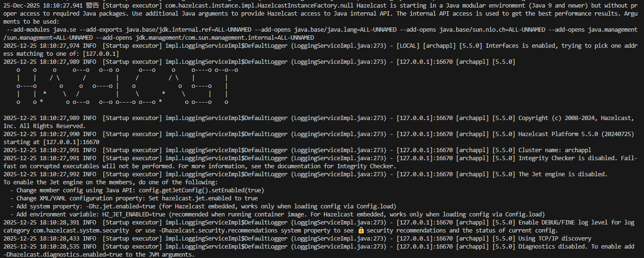Click 'Inc. All Rights Reserved.' text

pos(44,126)
